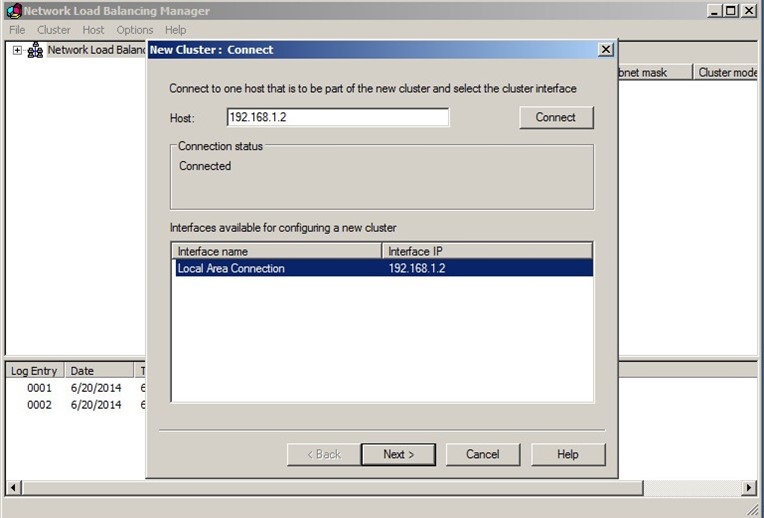Click the 6/20/2014 date of entry 0001
Screen dimensions: 764x518
click(96, 388)
